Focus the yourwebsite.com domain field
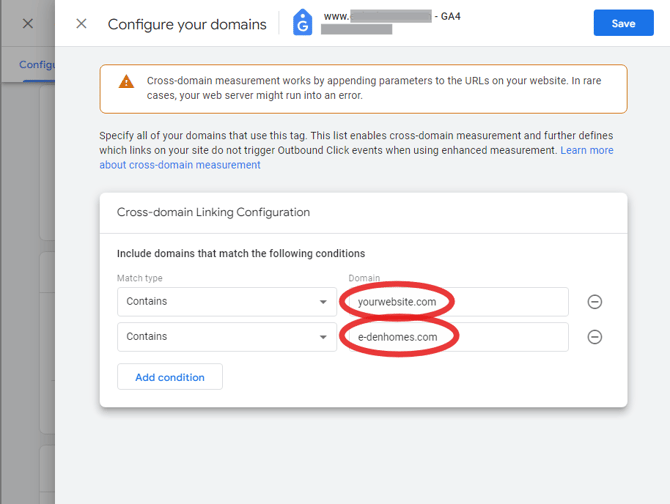Screen dimensions: 670x504 point(455,302)
